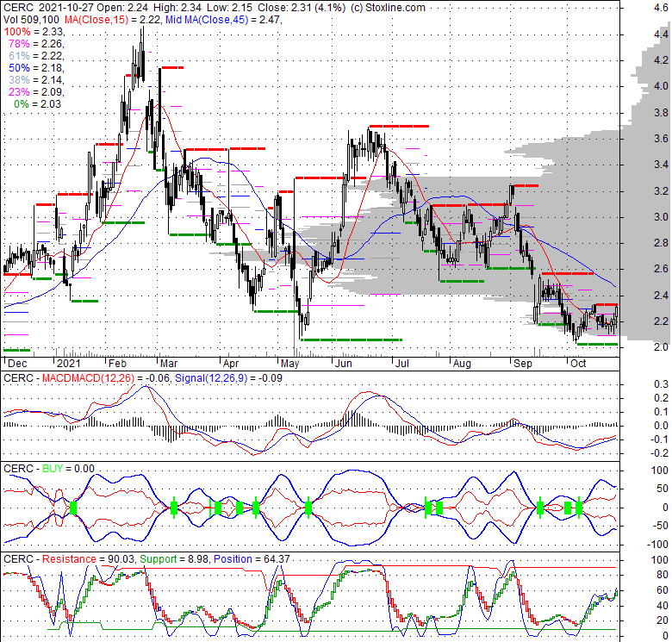Click the green buy marker in mid-May
Screen dimensions: 672x642
pyautogui.click(x=308, y=508)
